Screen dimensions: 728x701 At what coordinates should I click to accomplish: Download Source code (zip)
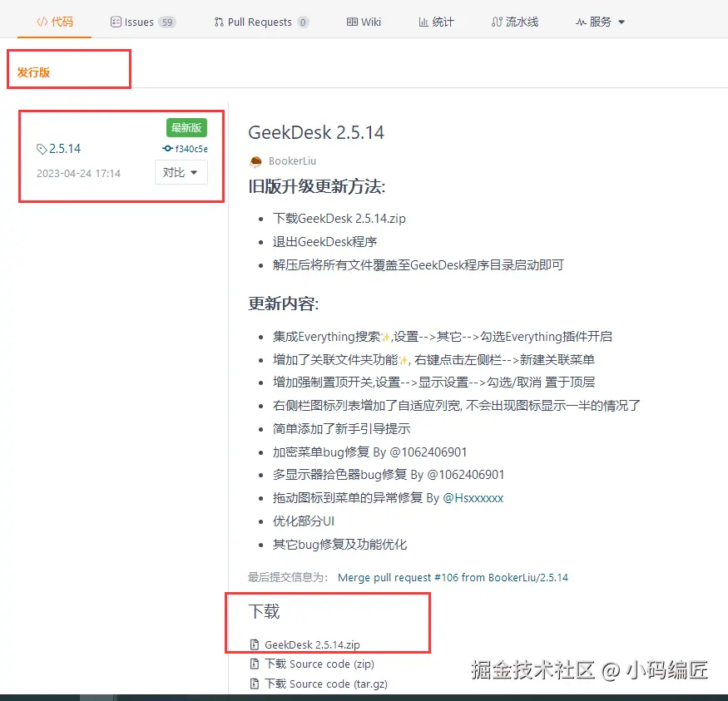pos(319,664)
